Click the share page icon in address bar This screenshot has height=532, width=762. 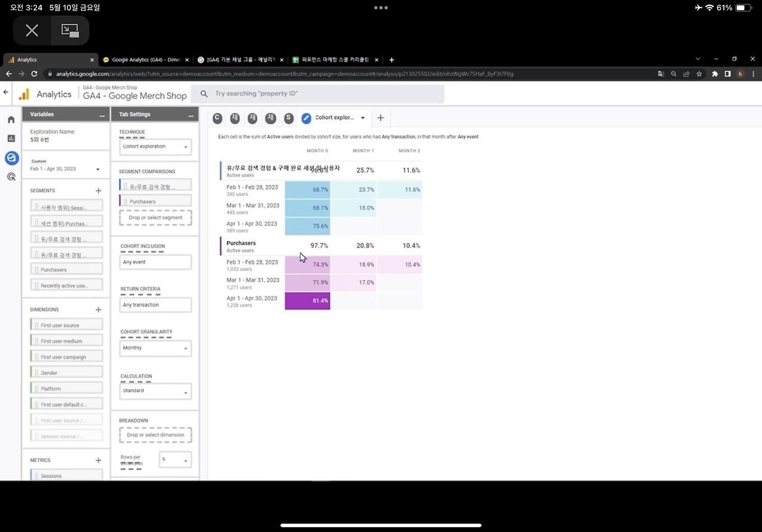coord(686,74)
